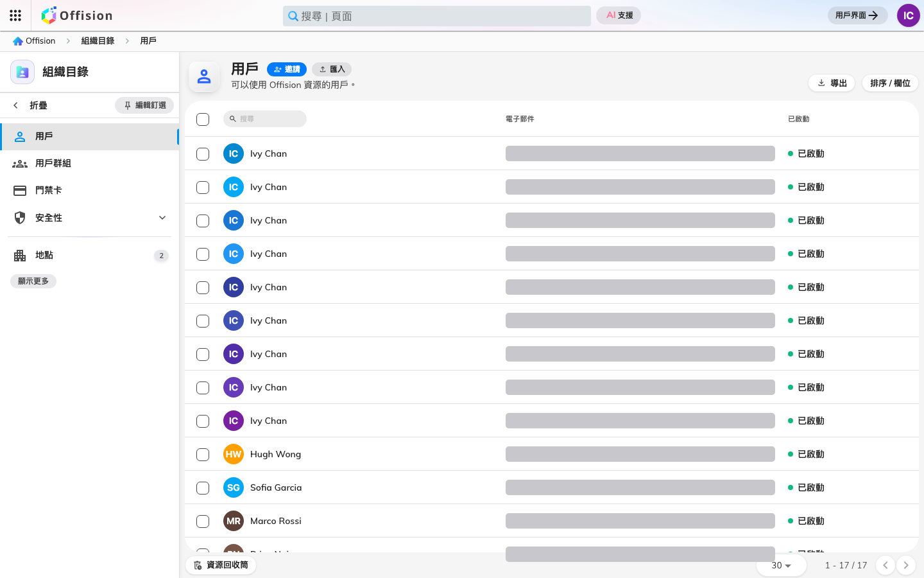Click the 用戶 person icon in sidebar
924x578 pixels.
pos(20,136)
